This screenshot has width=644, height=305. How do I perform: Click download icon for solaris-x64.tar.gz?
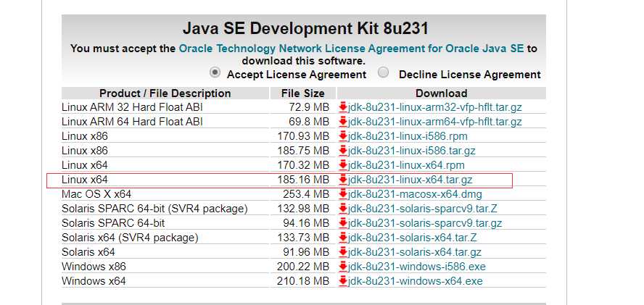point(343,252)
